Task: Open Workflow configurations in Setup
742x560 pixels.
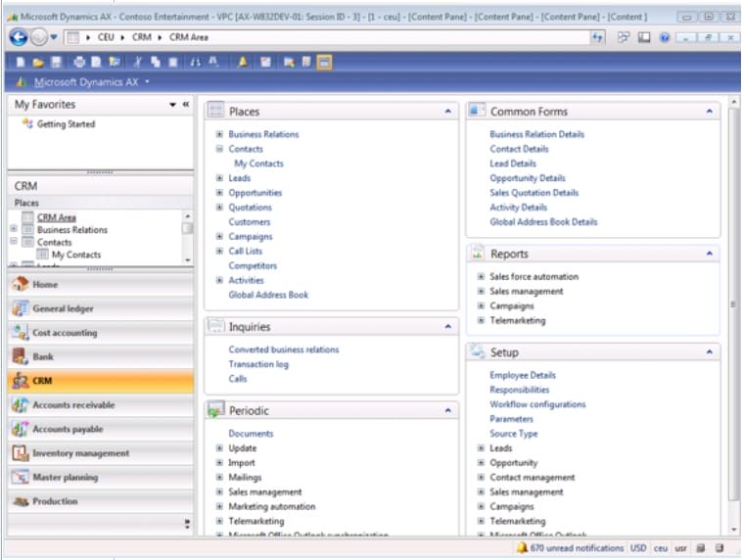Action: click(537, 404)
